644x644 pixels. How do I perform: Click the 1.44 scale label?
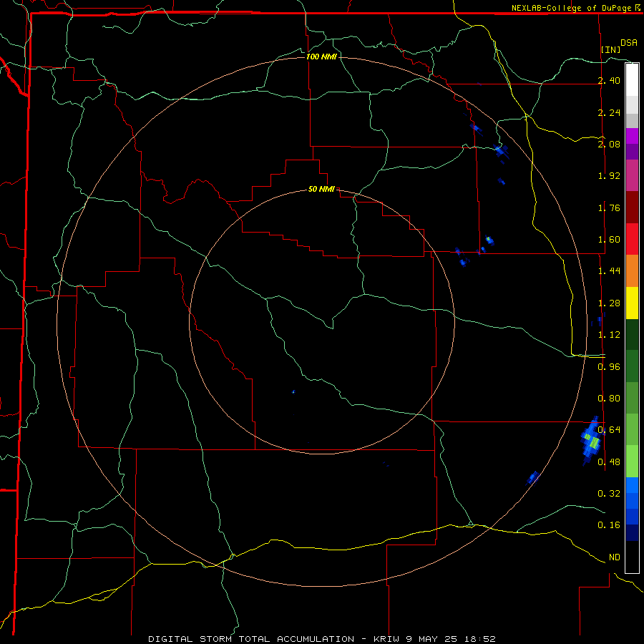pos(609,270)
